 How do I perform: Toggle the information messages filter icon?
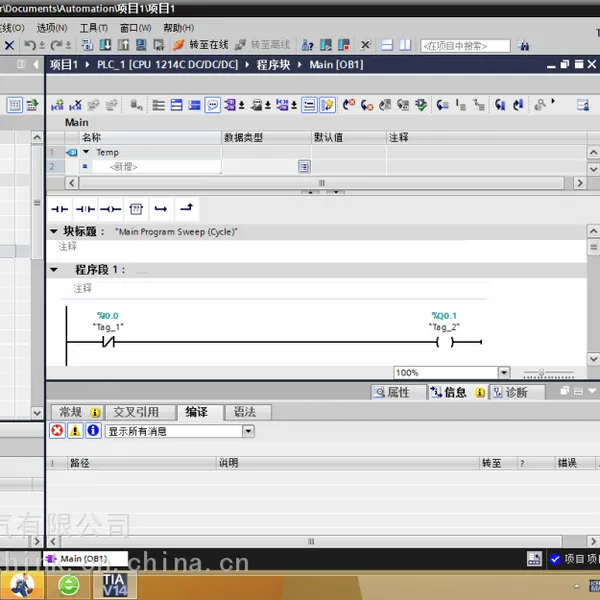(x=93, y=430)
